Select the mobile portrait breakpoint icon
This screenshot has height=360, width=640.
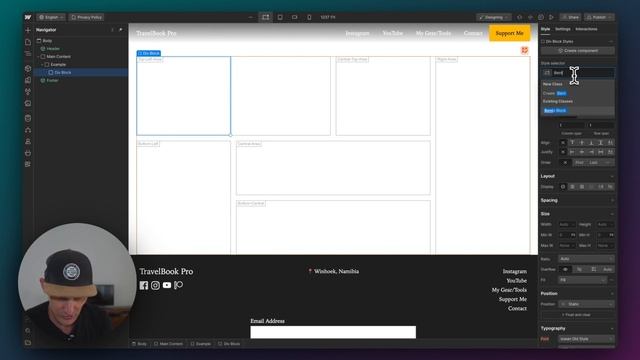309,17
